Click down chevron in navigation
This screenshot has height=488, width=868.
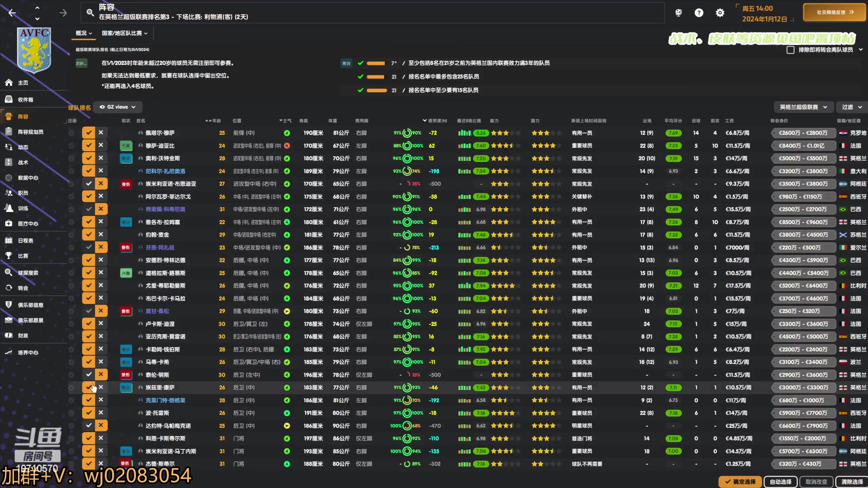pyautogui.click(x=37, y=19)
